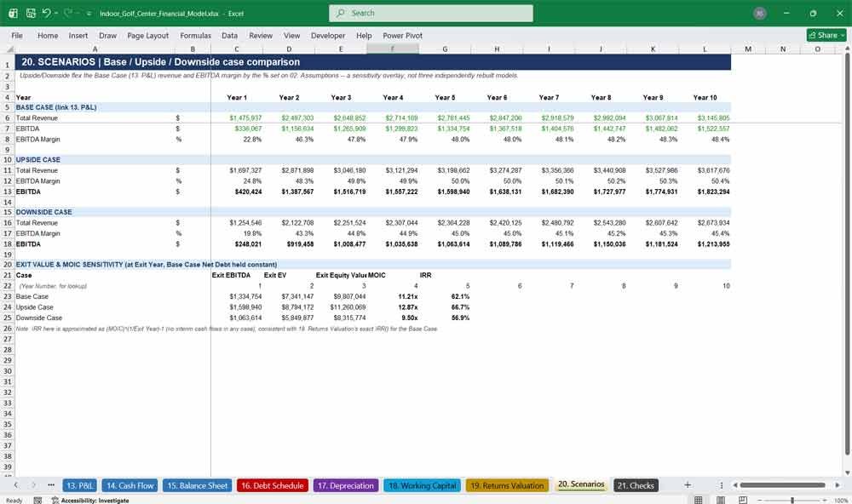Click inside the Search box

point(431,13)
